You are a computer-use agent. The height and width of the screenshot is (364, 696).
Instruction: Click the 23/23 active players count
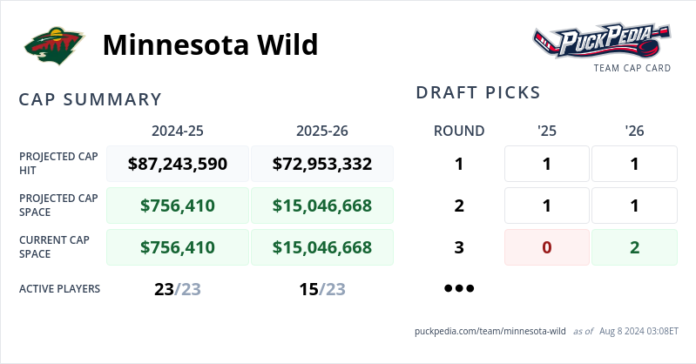(x=178, y=289)
